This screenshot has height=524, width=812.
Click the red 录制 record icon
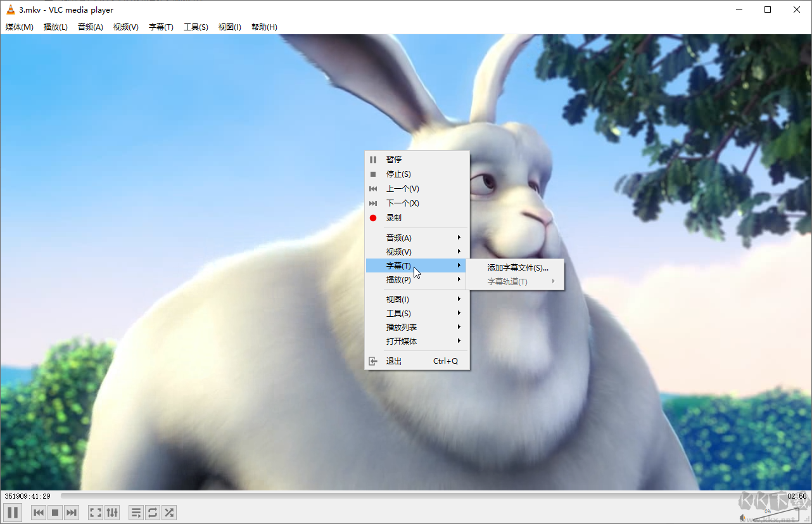tap(372, 217)
